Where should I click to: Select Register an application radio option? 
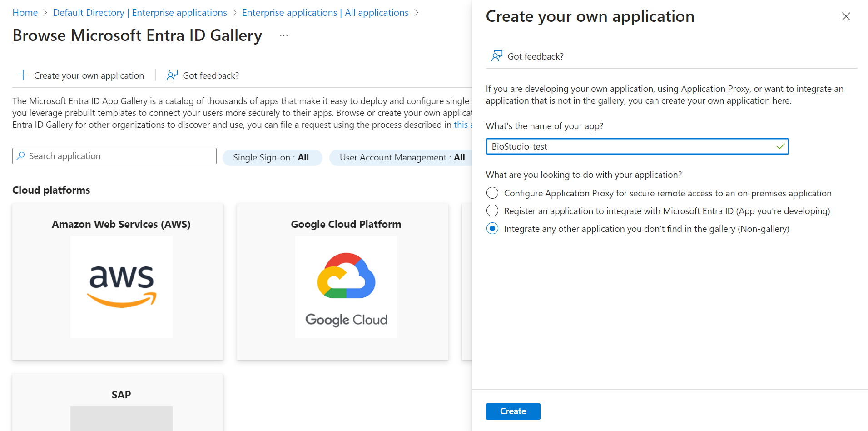click(x=492, y=211)
